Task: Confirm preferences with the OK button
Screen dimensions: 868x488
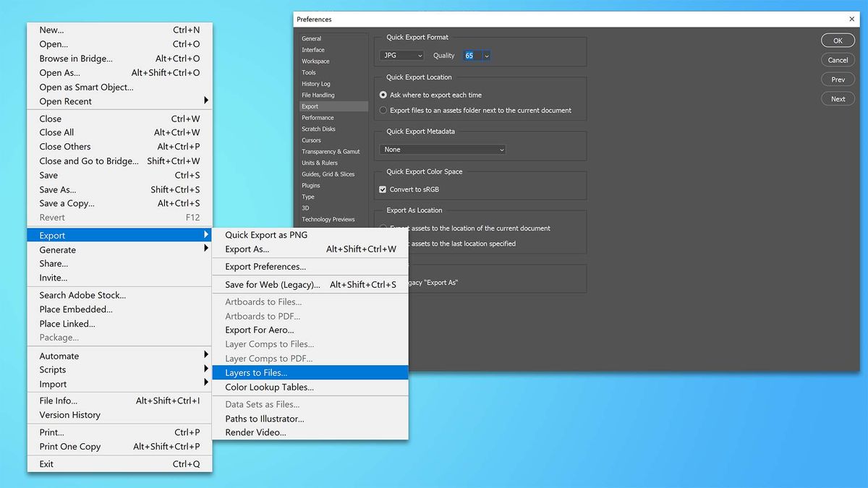Action: (x=837, y=40)
